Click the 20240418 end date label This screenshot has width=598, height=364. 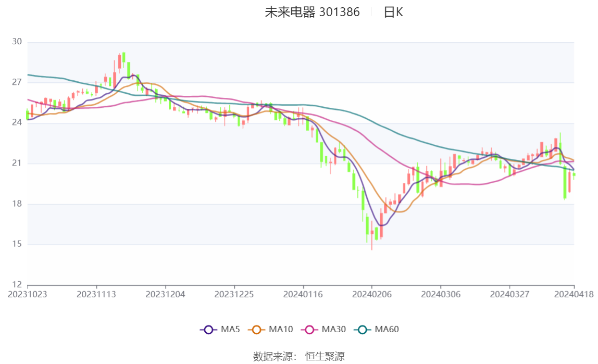(574, 295)
